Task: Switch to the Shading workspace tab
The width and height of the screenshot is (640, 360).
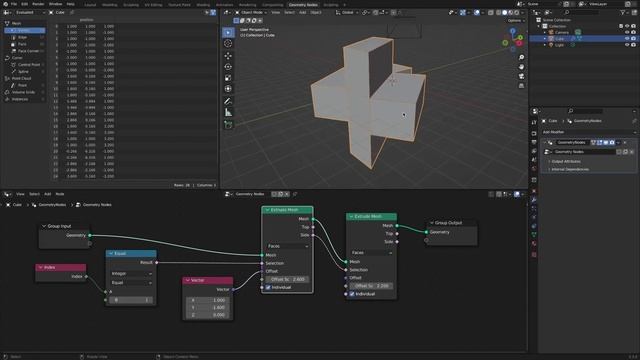Action: 203,5
